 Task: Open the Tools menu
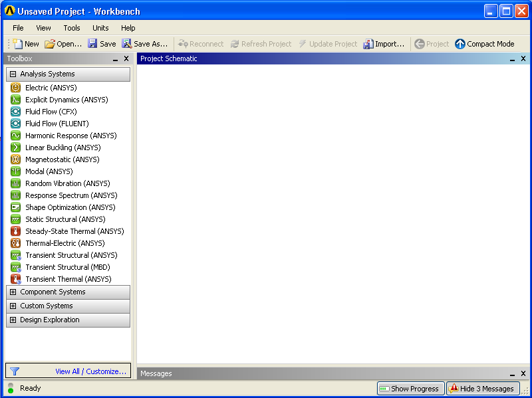click(x=72, y=28)
